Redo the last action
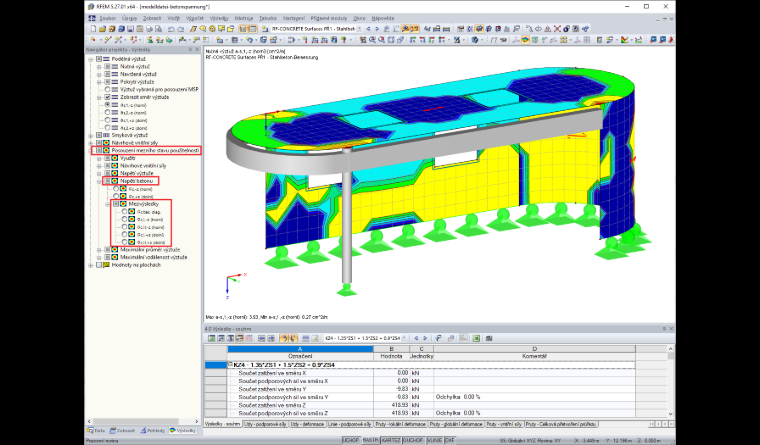 click(180, 29)
